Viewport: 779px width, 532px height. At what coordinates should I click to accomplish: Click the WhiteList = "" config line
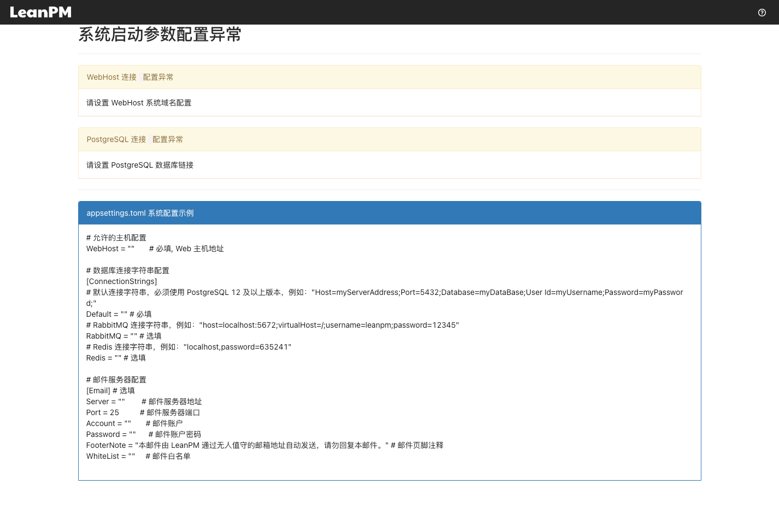(110, 456)
